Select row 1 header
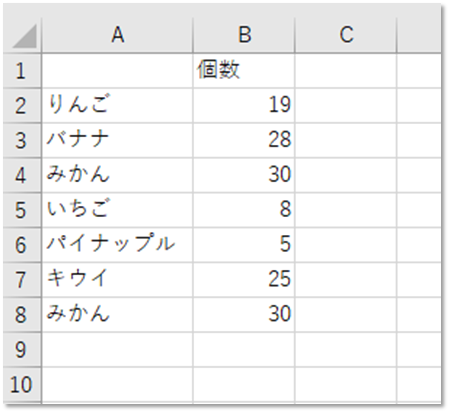The height and width of the screenshot is (413, 450). [22, 71]
